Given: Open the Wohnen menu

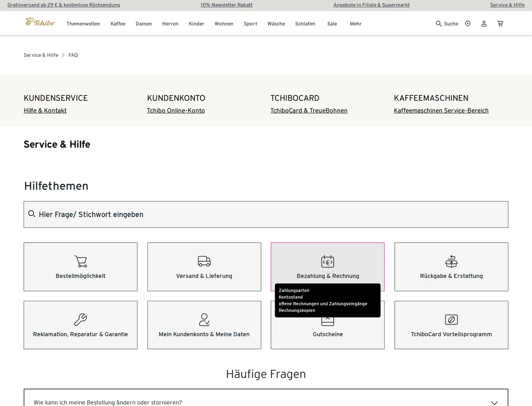Looking at the screenshot, I should (224, 24).
